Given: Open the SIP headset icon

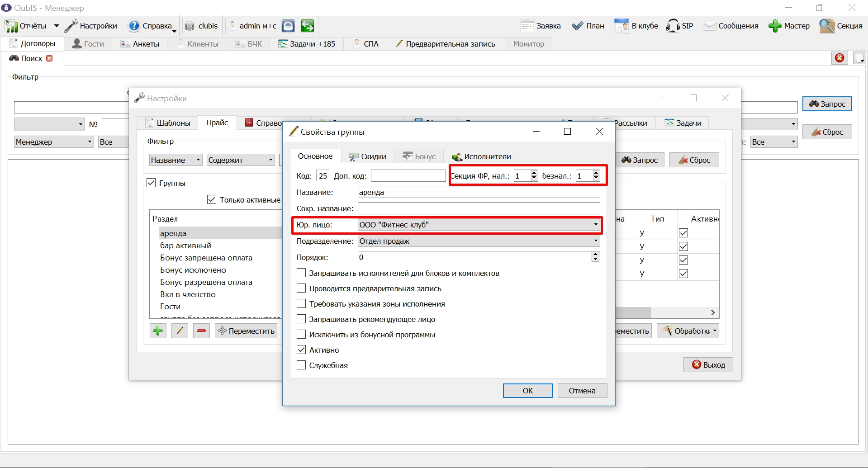Looking at the screenshot, I should tap(673, 26).
